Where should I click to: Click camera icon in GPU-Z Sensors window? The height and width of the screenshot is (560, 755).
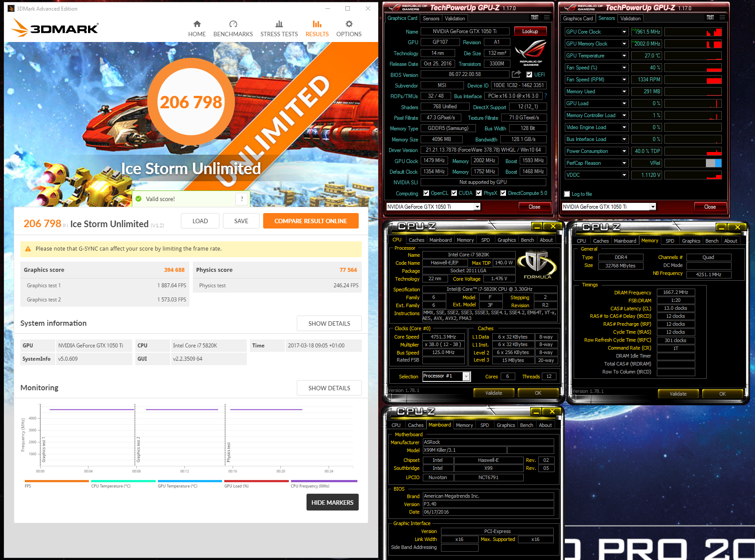(x=710, y=17)
